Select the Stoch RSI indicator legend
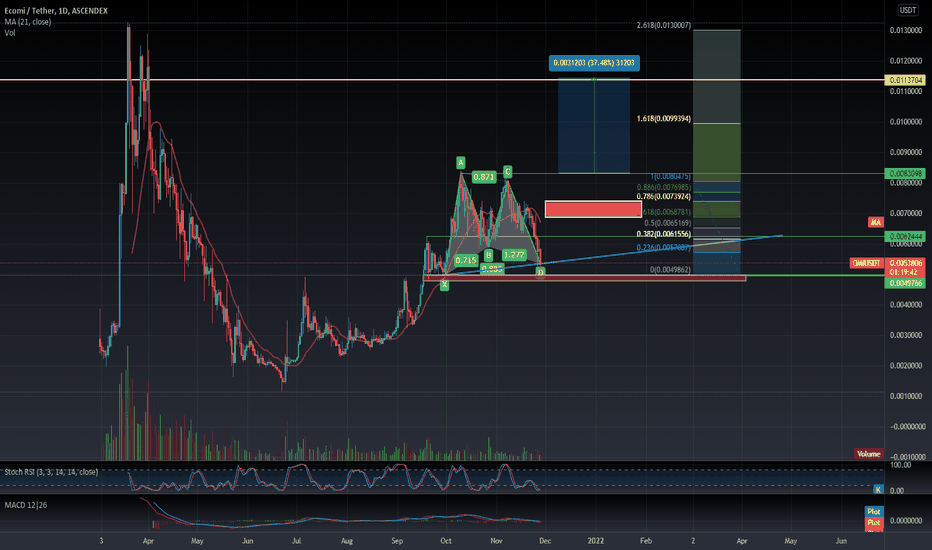The image size is (932, 550). tap(51, 472)
